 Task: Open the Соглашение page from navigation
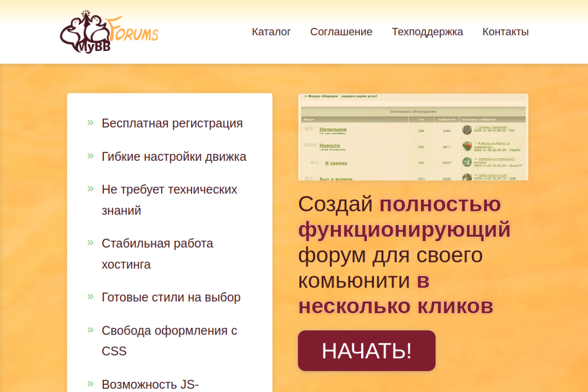[x=341, y=32]
